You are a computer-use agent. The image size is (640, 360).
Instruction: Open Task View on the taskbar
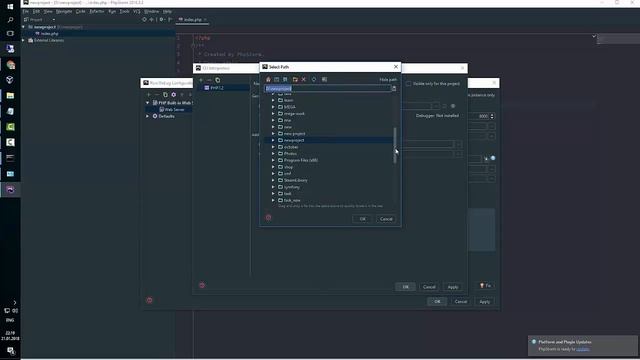point(10,33)
